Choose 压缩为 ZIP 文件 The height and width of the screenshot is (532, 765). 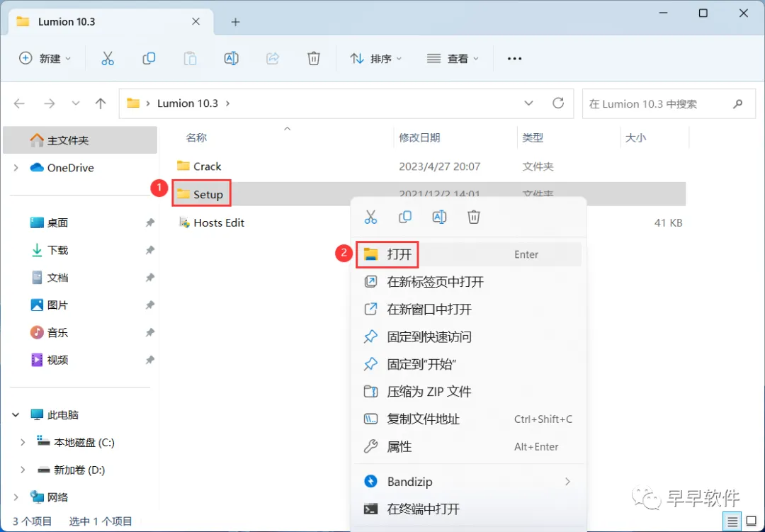[x=468, y=392]
